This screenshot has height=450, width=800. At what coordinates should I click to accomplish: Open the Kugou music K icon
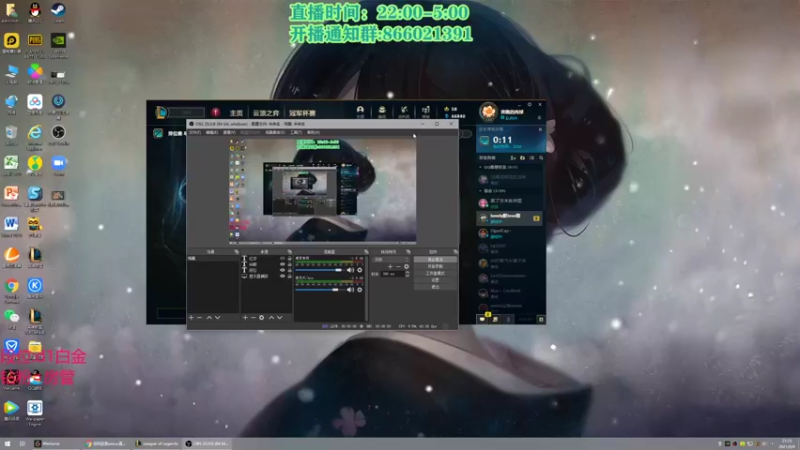[x=35, y=286]
